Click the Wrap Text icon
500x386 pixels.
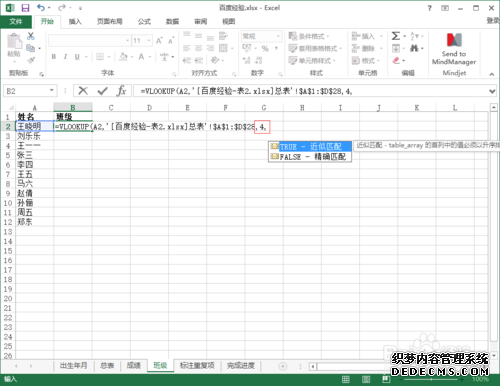(223, 36)
